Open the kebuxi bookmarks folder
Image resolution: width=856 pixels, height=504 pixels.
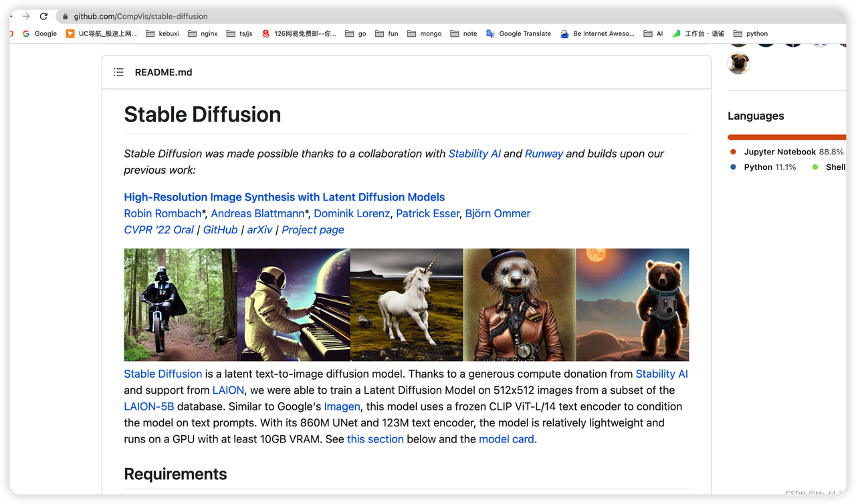point(163,33)
